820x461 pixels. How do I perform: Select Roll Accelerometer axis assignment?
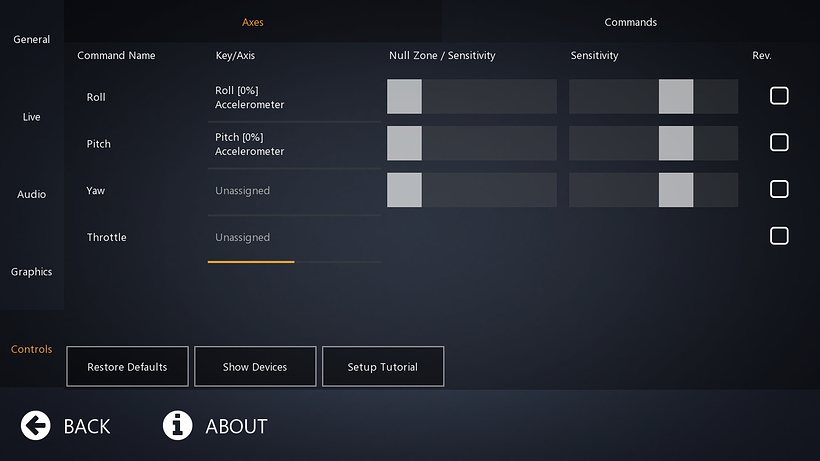click(294, 97)
